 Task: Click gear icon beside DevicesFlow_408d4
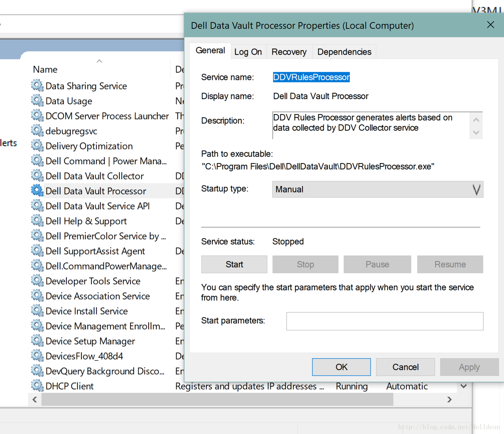37,356
